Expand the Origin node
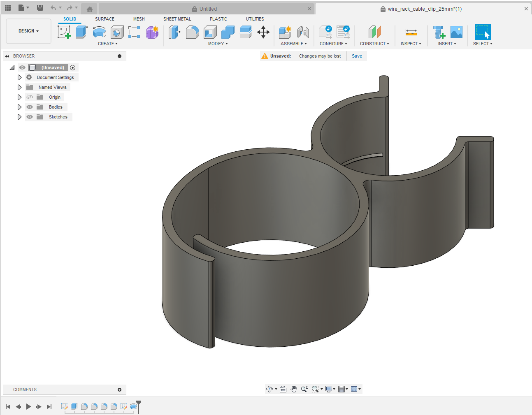Image resolution: width=532 pixels, height=415 pixels. [19, 97]
